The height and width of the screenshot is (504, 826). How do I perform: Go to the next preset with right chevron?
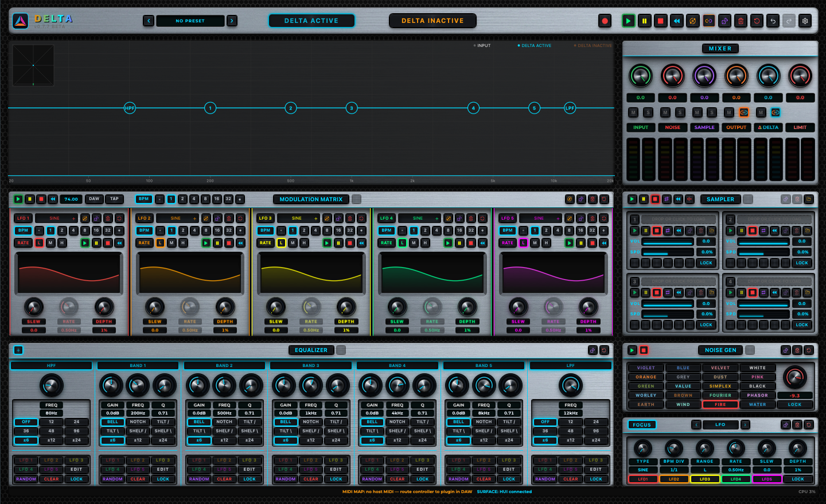(x=232, y=21)
